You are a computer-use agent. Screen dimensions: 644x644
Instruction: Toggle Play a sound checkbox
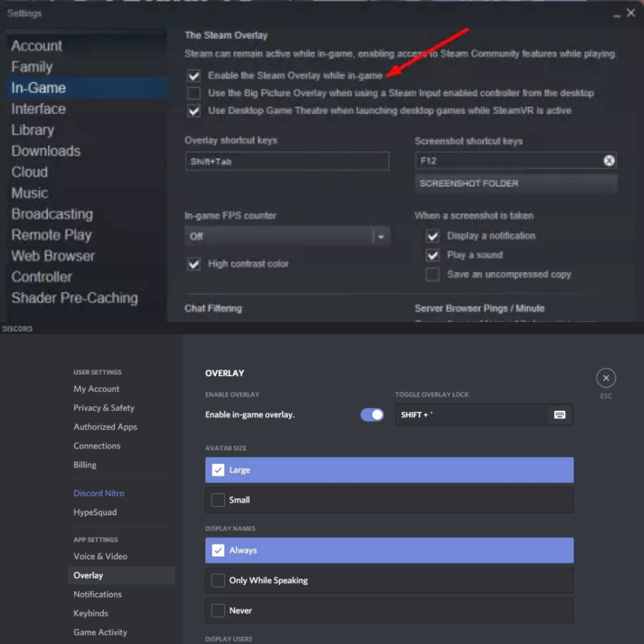tap(432, 255)
